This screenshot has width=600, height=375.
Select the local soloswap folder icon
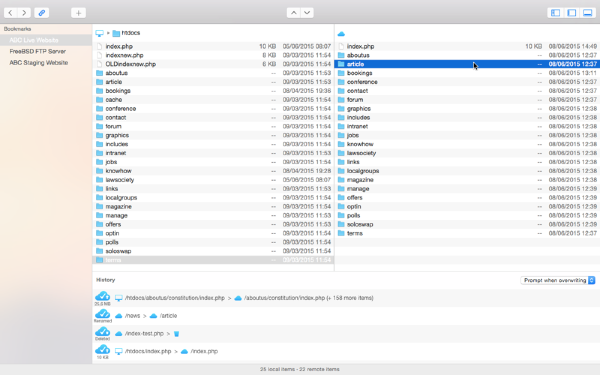pyautogui.click(x=99, y=251)
